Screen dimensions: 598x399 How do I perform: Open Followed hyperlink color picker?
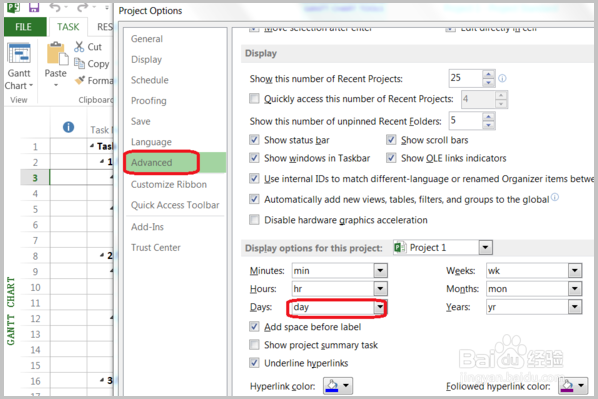coord(573,386)
